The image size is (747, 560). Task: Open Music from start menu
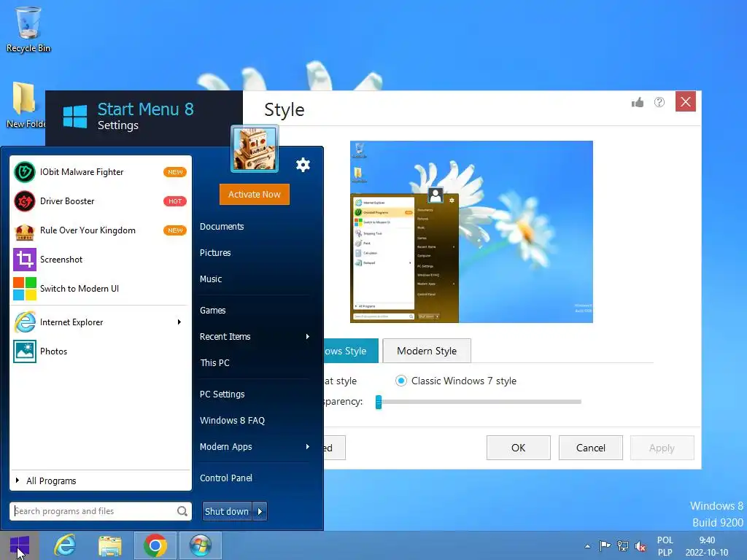coord(211,279)
